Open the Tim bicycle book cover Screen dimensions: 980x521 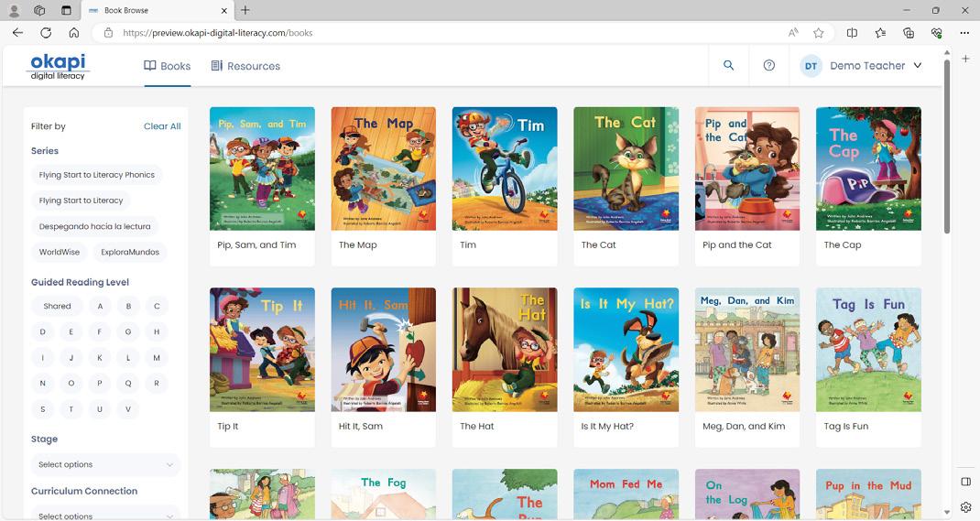[x=505, y=168]
